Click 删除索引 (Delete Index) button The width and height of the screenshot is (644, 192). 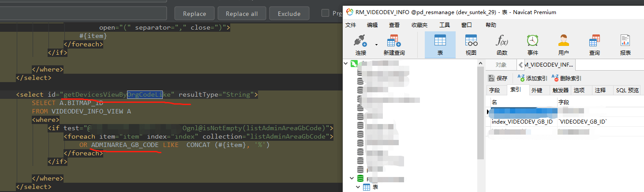tap(566, 78)
